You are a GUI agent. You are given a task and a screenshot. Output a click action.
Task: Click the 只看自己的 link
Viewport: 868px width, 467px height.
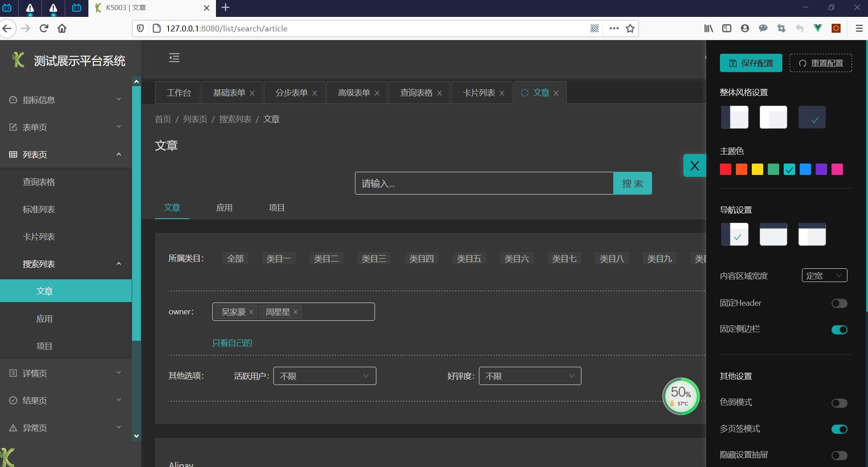231,343
